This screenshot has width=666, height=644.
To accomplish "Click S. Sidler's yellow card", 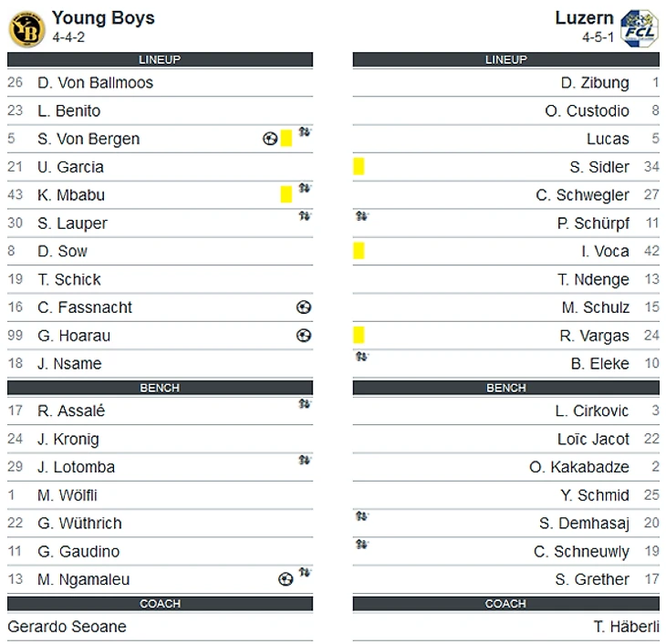I will (x=359, y=167).
